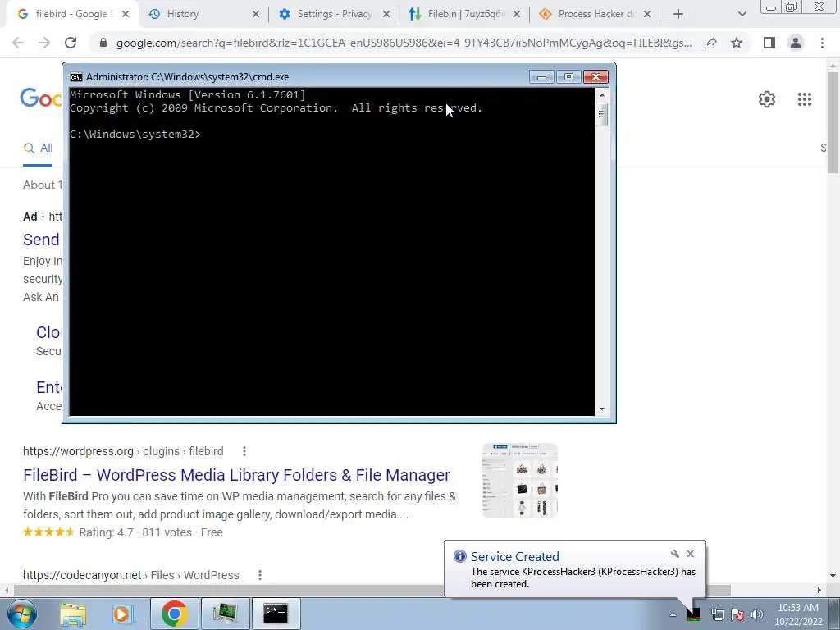Open the Chrome side panel
The height and width of the screenshot is (630, 840).
769,43
